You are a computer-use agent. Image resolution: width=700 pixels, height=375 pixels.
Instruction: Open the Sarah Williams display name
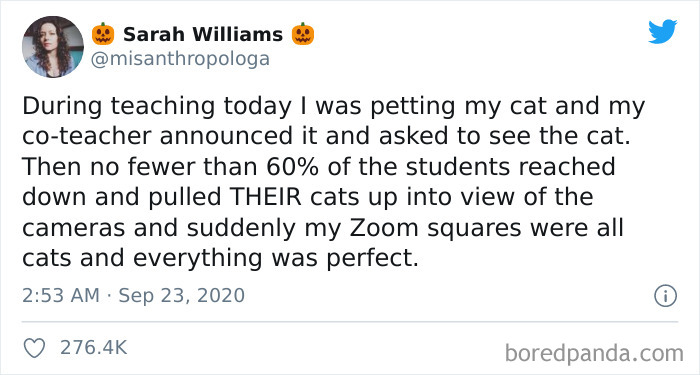tap(203, 34)
